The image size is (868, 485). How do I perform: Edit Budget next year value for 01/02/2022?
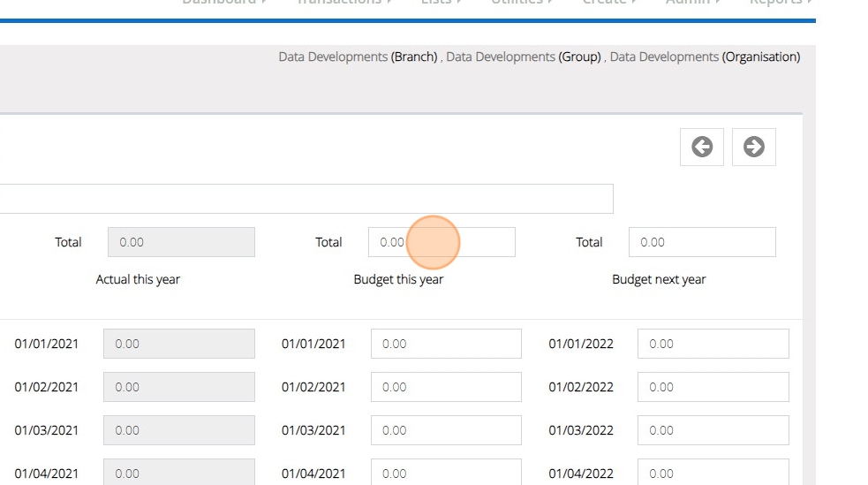click(x=713, y=386)
